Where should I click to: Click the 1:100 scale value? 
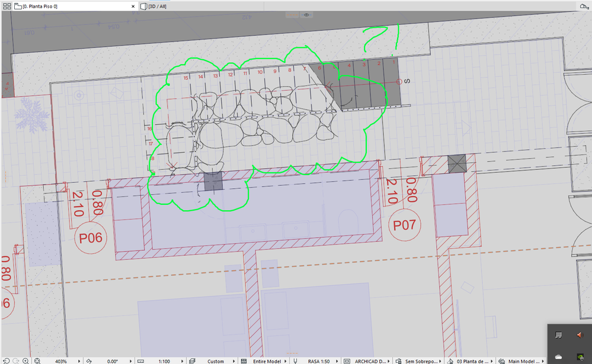pyautogui.click(x=164, y=362)
